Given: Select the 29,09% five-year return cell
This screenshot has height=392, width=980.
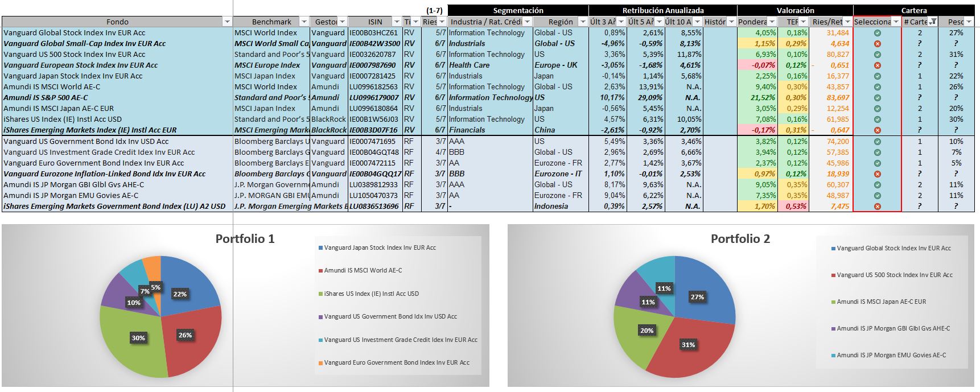Looking at the screenshot, I should coord(645,98).
